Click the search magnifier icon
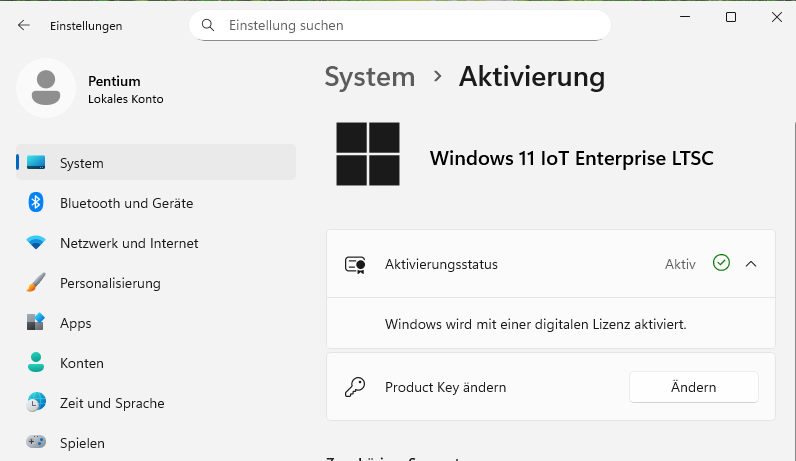 [208, 25]
